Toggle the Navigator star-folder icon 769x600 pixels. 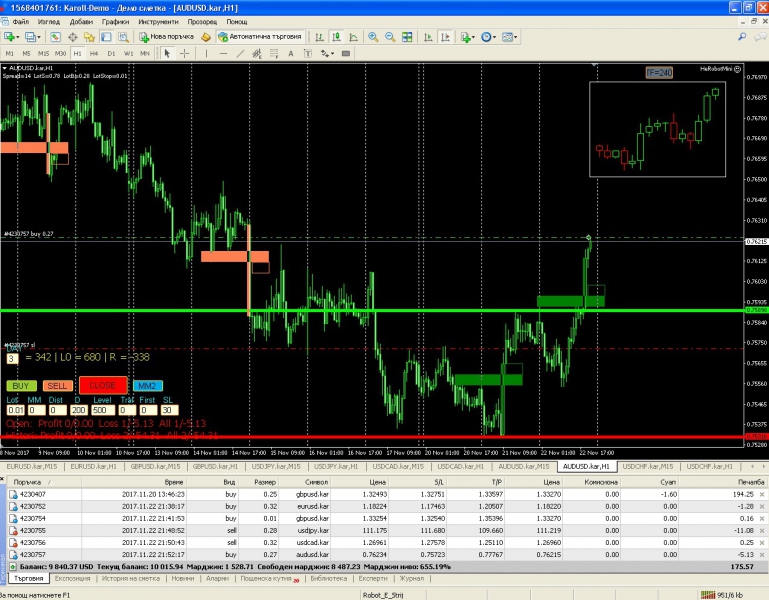pyautogui.click(x=89, y=37)
